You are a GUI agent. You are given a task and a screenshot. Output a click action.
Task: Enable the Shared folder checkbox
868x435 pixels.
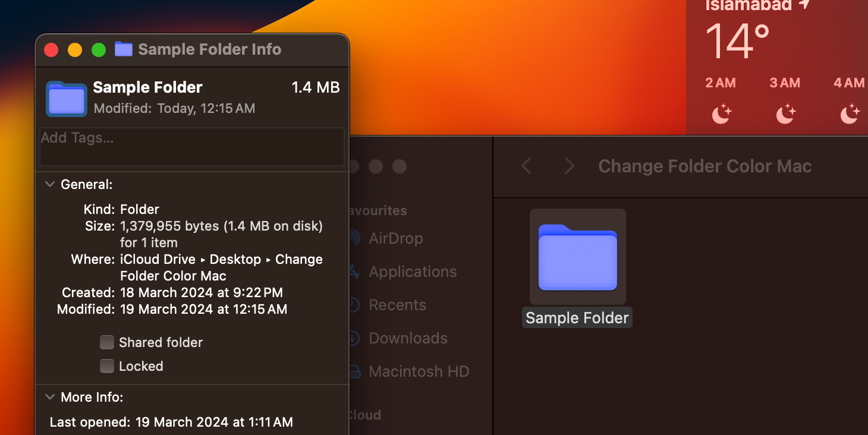point(107,342)
